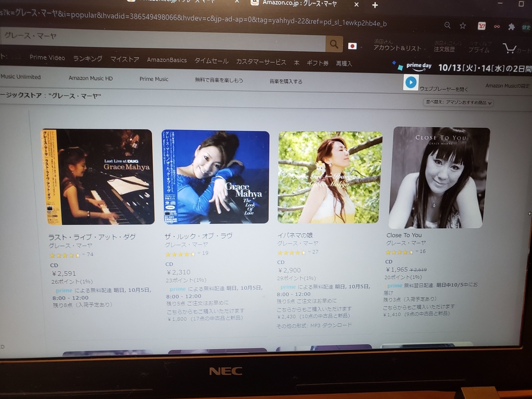The image size is (532, 399).
Task: Expand rating breakdown arrow beside 74 reviews
Action: click(83, 255)
